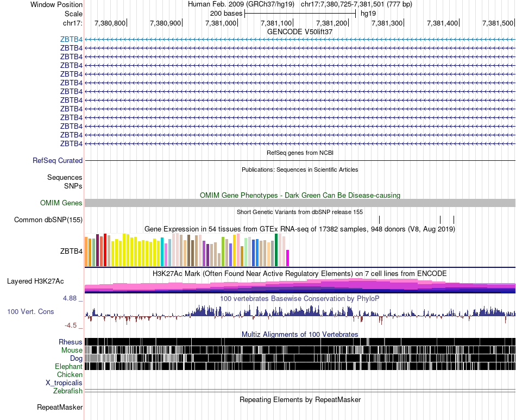Click the X_tropicalis alignment label

coord(64,383)
